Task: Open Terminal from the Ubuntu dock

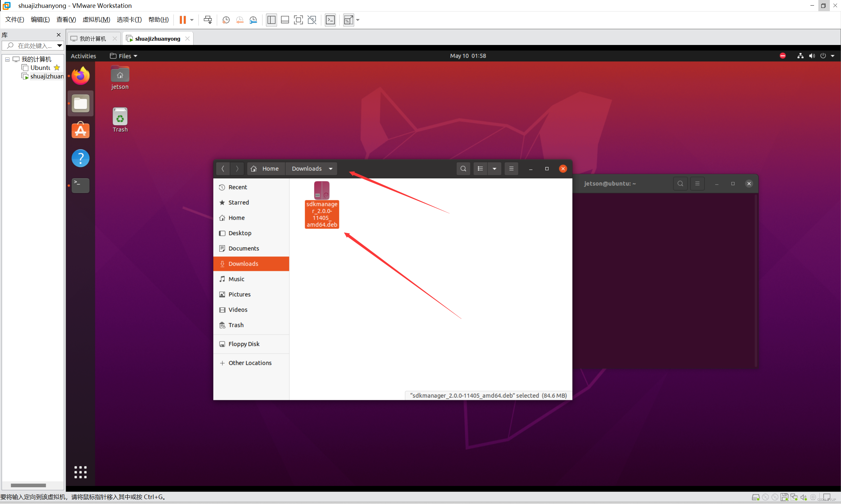Action: coord(80,186)
